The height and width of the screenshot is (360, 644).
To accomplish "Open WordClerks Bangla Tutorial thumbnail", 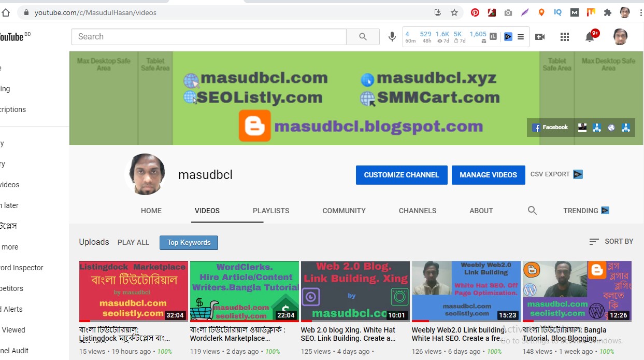I will tap(244, 292).
